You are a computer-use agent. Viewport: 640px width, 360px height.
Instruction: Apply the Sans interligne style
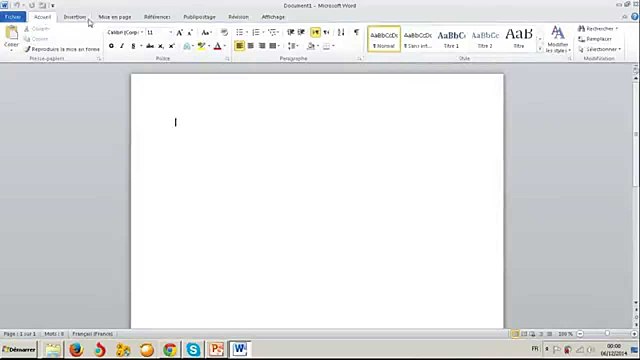[418, 39]
